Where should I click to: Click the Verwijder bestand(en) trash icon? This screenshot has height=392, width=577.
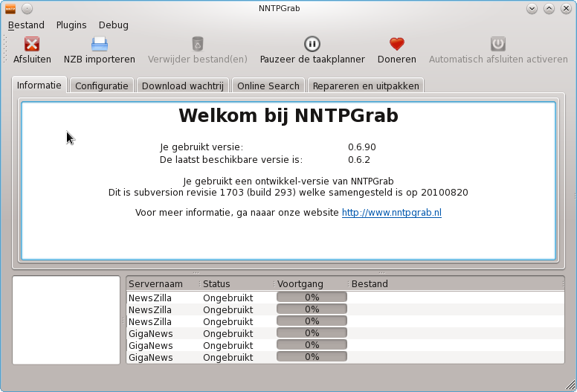197,45
